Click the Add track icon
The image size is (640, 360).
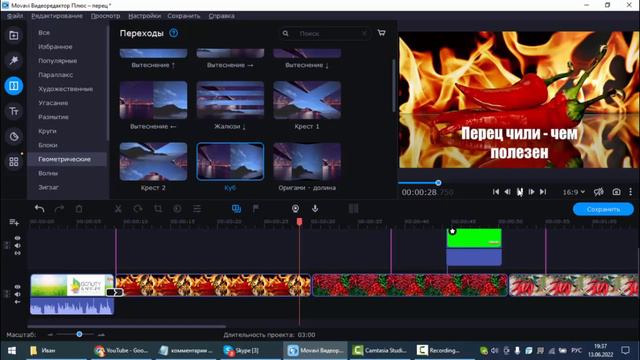pos(14,222)
